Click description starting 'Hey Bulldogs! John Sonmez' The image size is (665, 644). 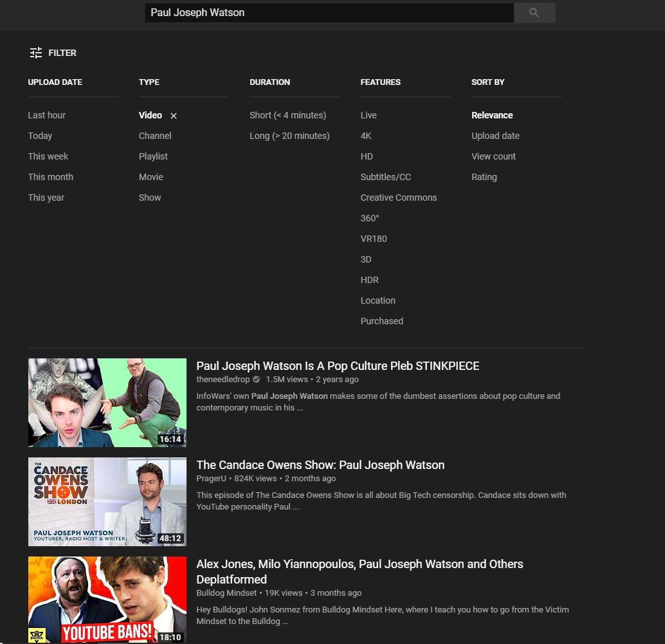click(x=383, y=615)
